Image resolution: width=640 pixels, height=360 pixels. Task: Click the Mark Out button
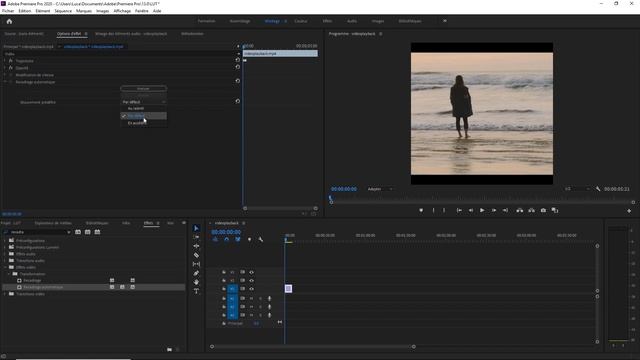444,210
